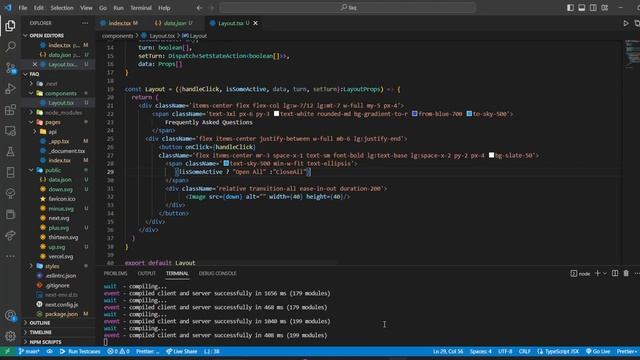Open the Source Control view
This screenshot has height=360, width=640.
[10, 68]
